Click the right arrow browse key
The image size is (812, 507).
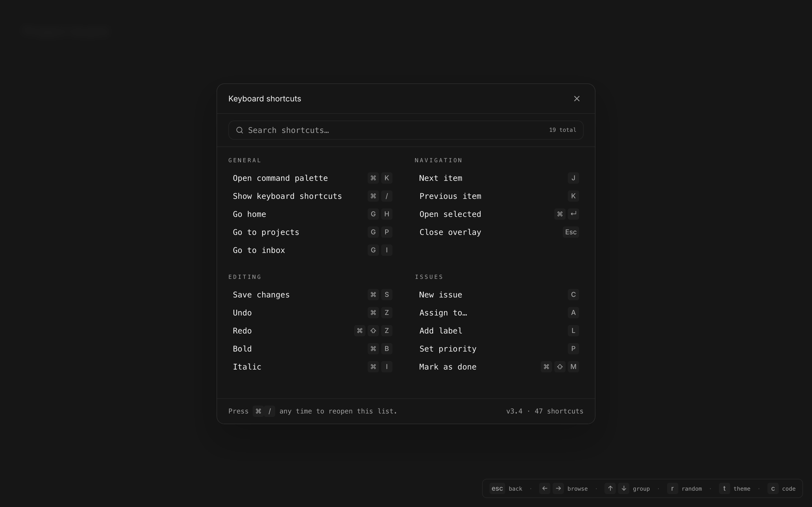click(558, 488)
